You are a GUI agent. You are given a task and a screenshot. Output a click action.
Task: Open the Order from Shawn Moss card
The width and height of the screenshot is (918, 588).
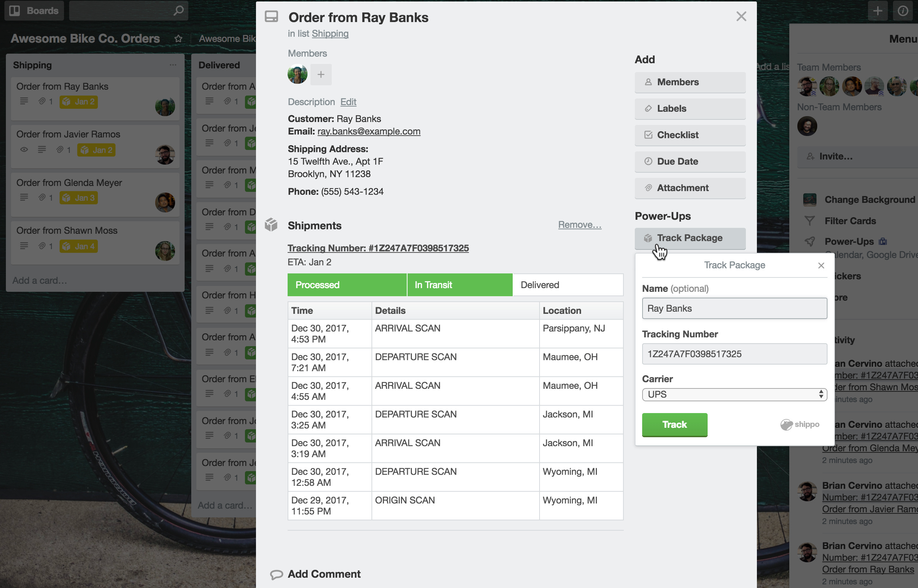point(95,243)
